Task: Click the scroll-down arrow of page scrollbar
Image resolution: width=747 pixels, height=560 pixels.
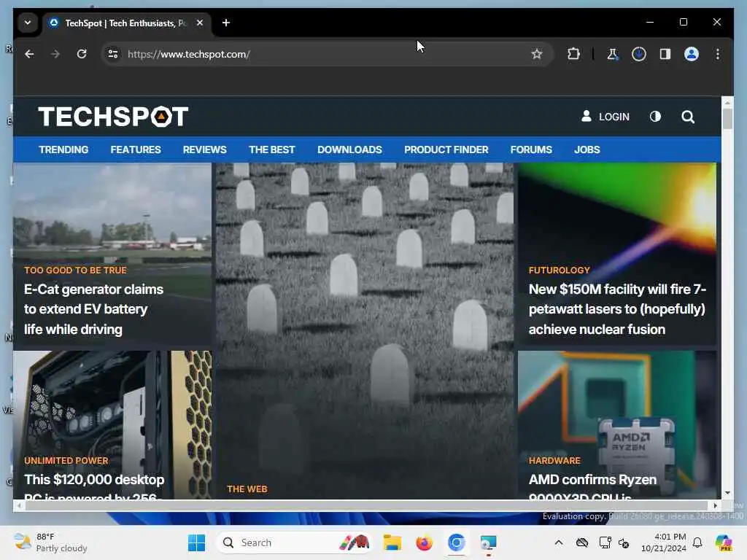Action: pos(727,493)
